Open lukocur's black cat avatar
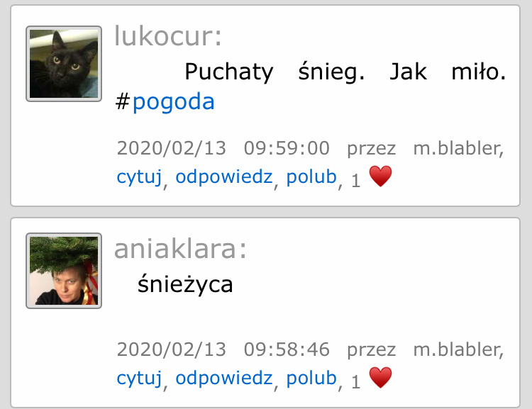 [x=64, y=64]
